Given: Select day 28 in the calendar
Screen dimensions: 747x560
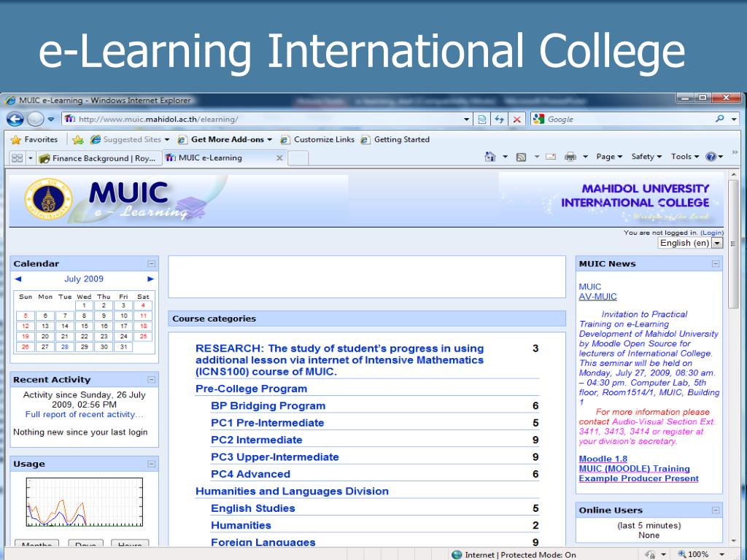Looking at the screenshot, I should coord(65,346).
